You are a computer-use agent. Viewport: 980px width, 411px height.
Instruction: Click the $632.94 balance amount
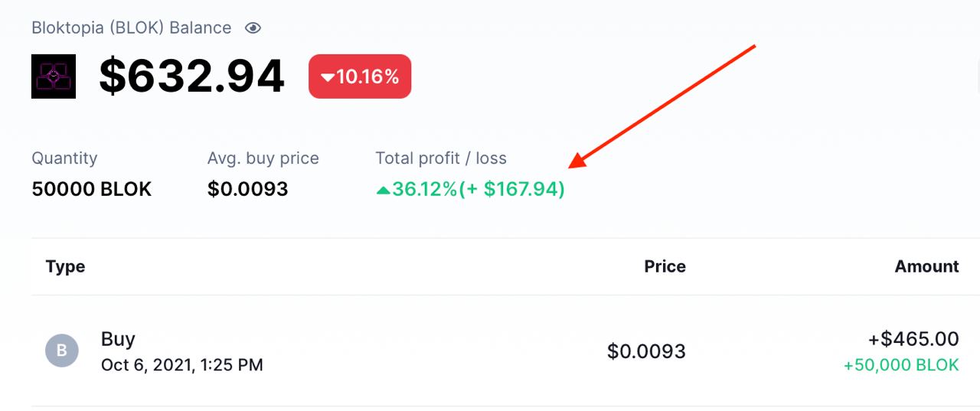coord(191,77)
